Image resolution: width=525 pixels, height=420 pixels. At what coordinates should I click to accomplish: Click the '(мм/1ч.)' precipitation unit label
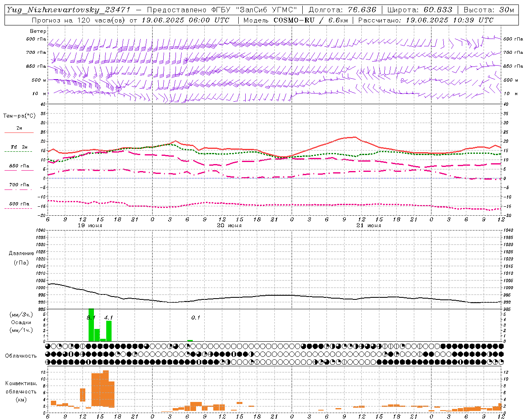coord(21,330)
